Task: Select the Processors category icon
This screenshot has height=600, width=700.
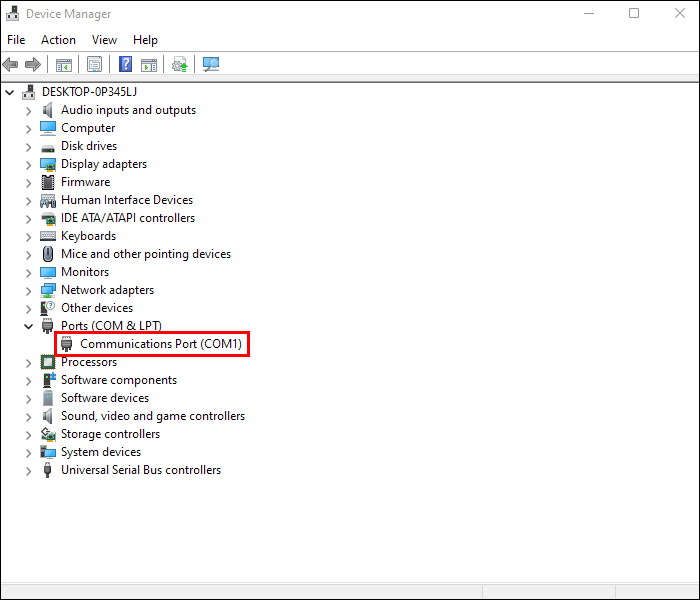Action: (48, 362)
